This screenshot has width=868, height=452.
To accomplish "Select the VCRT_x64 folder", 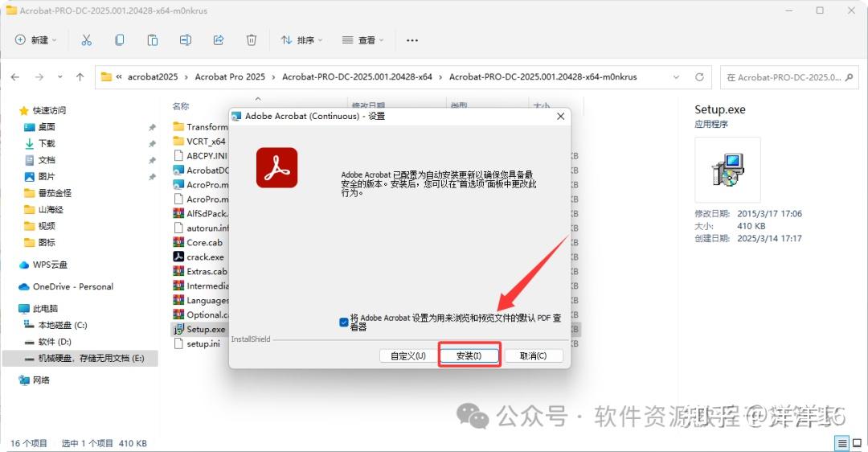I will point(199,142).
